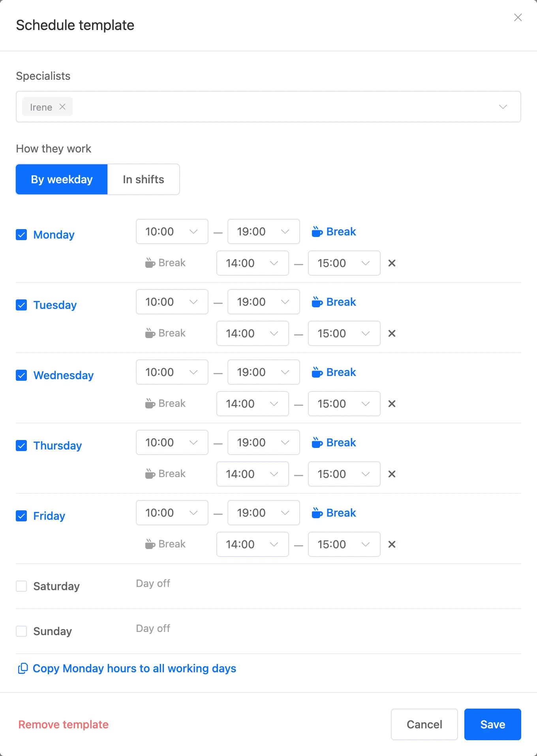The width and height of the screenshot is (537, 756).
Task: Click the Wednesday day label
Action: [63, 375]
